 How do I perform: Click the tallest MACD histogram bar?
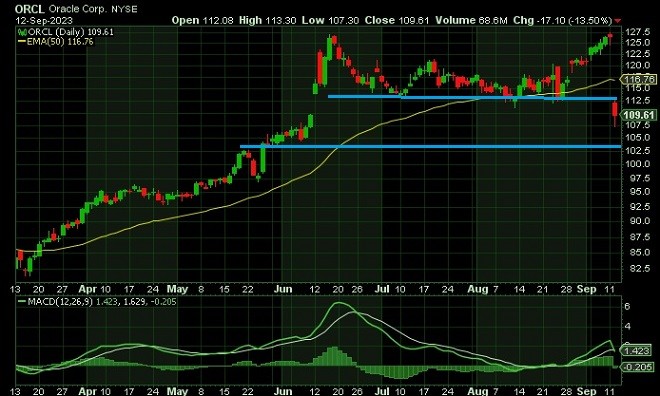coord(335,356)
